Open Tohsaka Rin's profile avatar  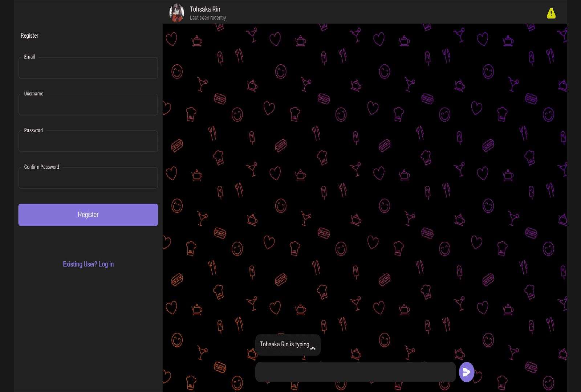(177, 13)
